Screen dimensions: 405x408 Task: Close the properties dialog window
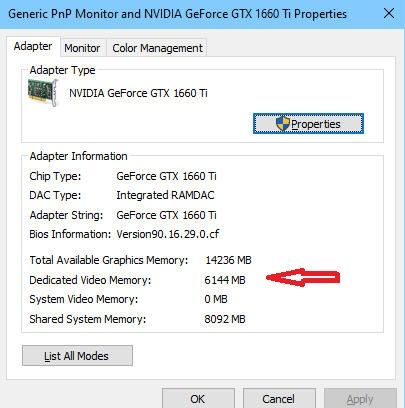389,14
